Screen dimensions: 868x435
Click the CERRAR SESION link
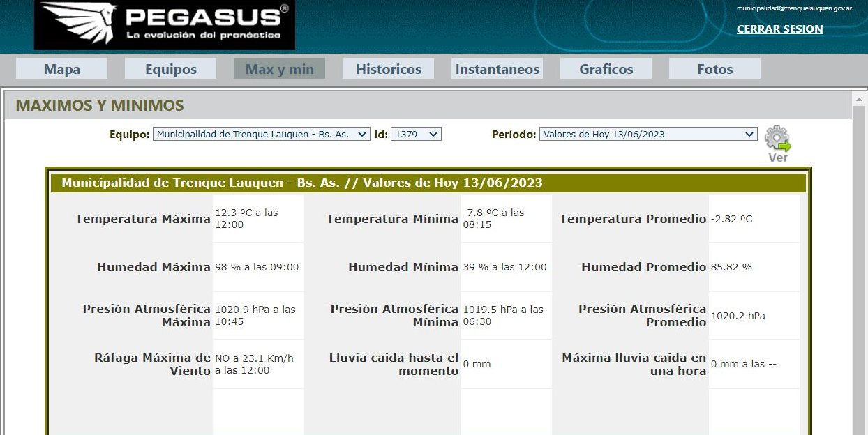tap(779, 29)
